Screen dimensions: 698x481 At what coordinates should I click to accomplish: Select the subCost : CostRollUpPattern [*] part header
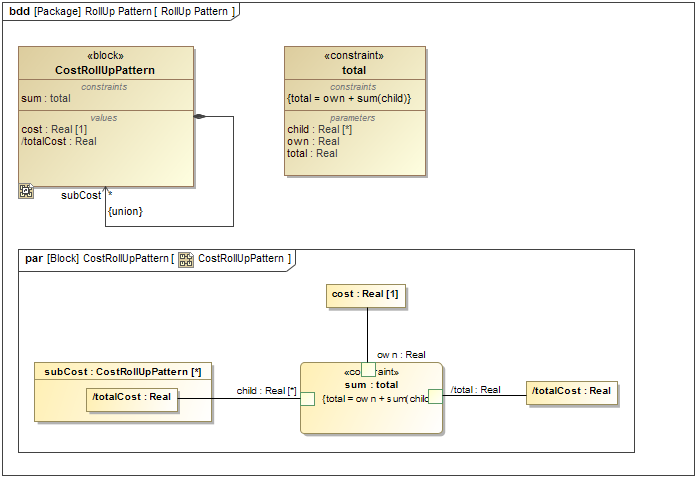[x=123, y=372]
